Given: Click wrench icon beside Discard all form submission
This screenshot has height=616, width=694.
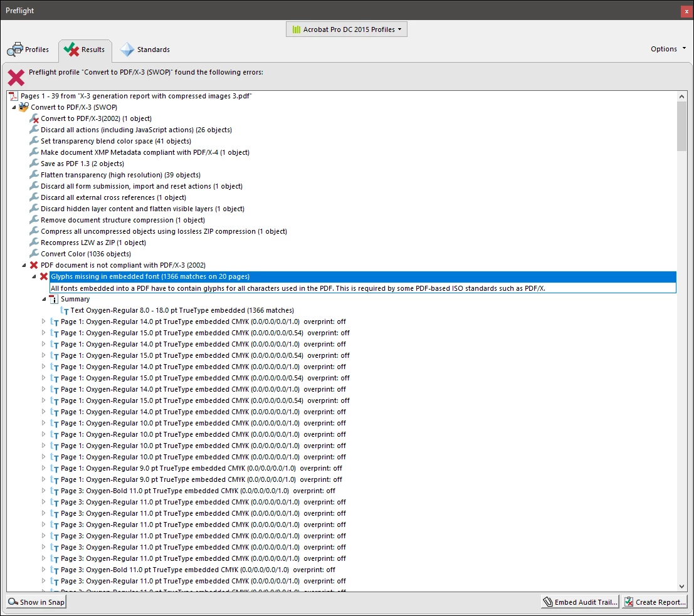Looking at the screenshot, I should 34,186.
